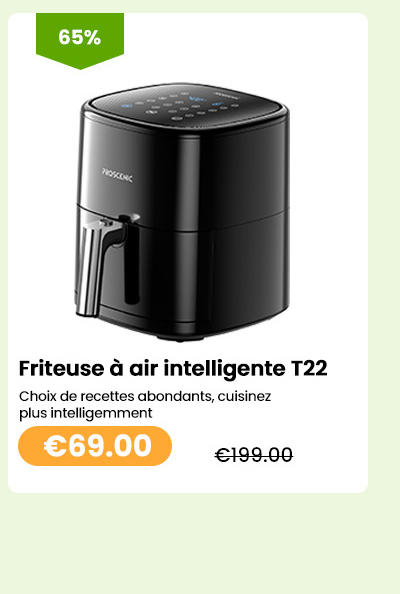400x594 pixels.
Task: Click the blue digital display on fryer top
Action: pos(197,100)
